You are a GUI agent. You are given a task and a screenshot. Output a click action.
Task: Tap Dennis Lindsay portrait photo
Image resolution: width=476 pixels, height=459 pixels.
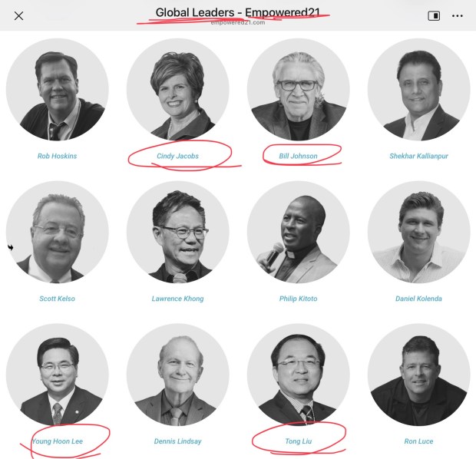pos(178,375)
